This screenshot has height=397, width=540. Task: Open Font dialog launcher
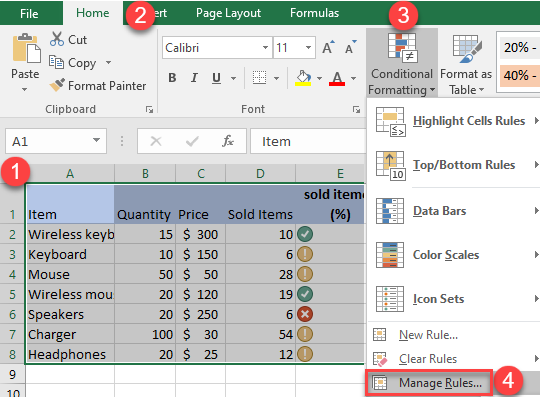pyautogui.click(x=356, y=109)
